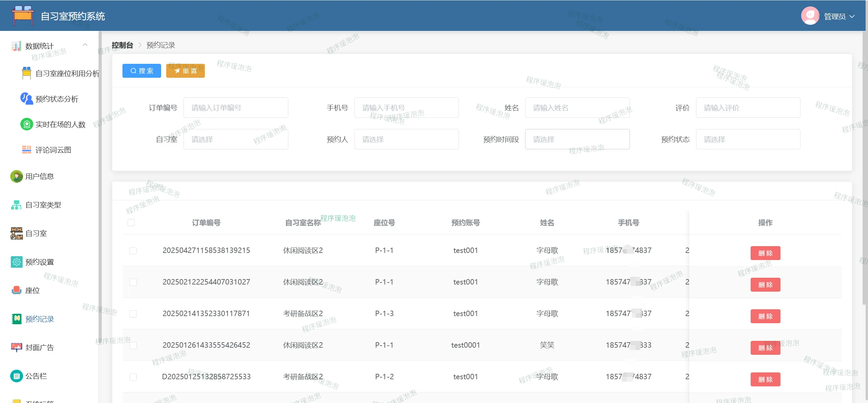
Task: Open 公告栏 from the sidebar menu
Action: [x=36, y=376]
